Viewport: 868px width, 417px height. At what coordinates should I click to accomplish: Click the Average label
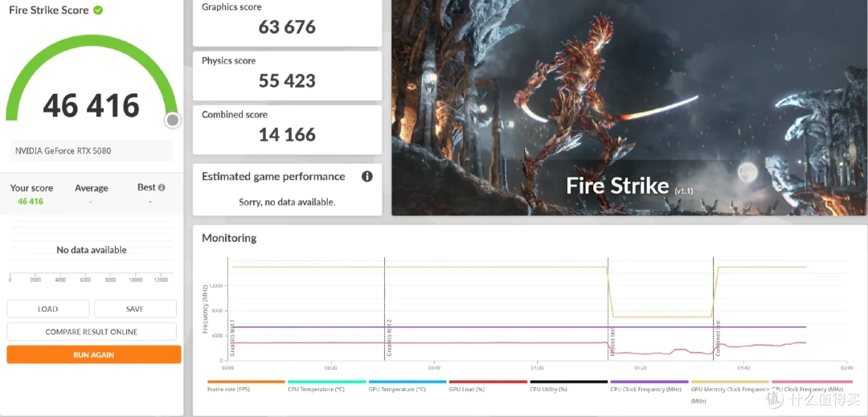pyautogui.click(x=92, y=188)
